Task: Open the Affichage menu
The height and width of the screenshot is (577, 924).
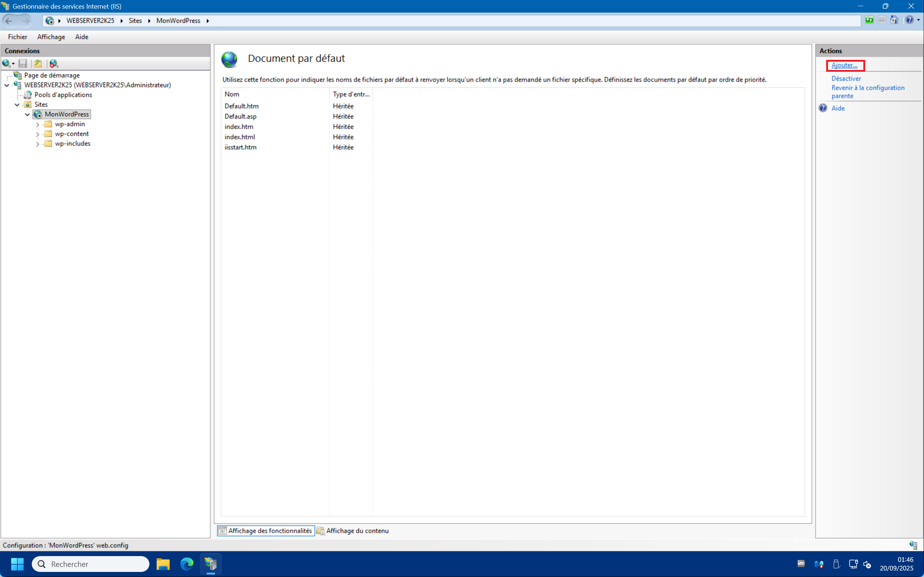Action: (51, 37)
